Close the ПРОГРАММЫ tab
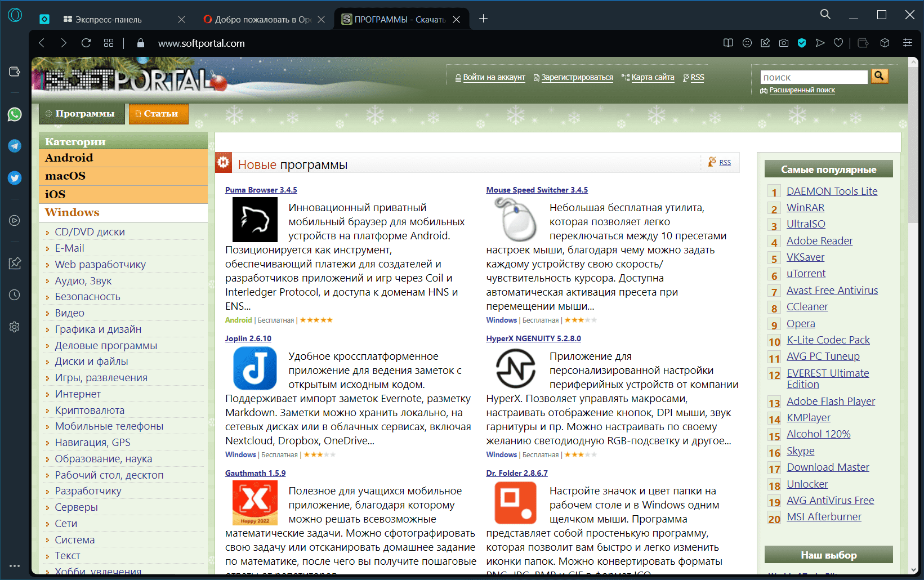924x580 pixels. pos(457,19)
